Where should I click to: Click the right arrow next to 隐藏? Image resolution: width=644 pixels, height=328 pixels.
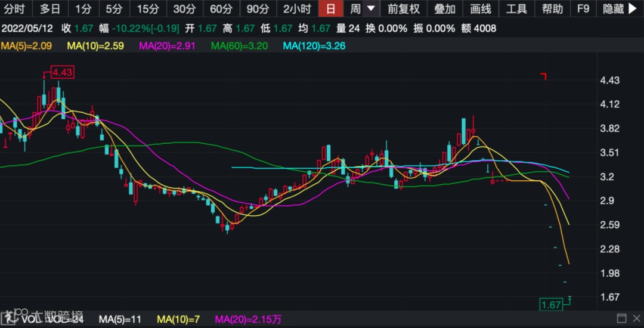click(x=633, y=8)
